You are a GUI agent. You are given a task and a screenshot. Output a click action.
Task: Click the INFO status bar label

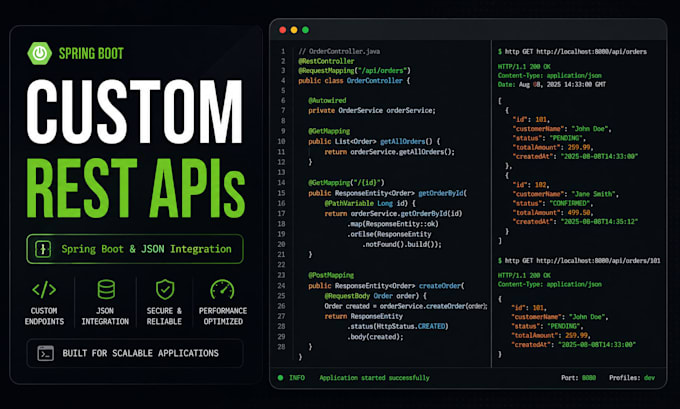[x=297, y=378]
